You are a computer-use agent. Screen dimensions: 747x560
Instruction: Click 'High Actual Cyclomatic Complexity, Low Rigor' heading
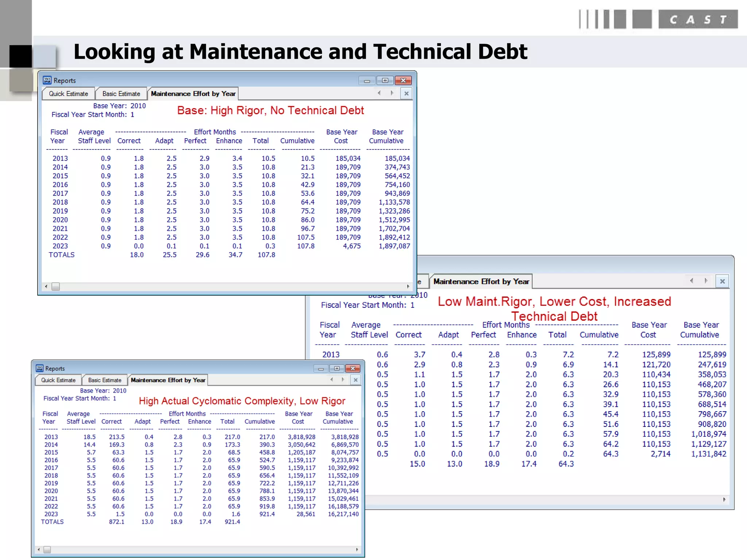pos(242,401)
